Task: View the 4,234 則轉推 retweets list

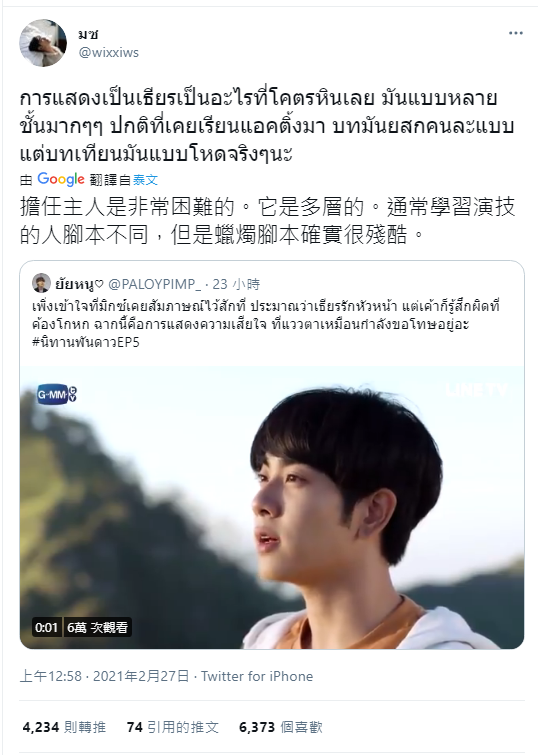Action: [x=64, y=727]
